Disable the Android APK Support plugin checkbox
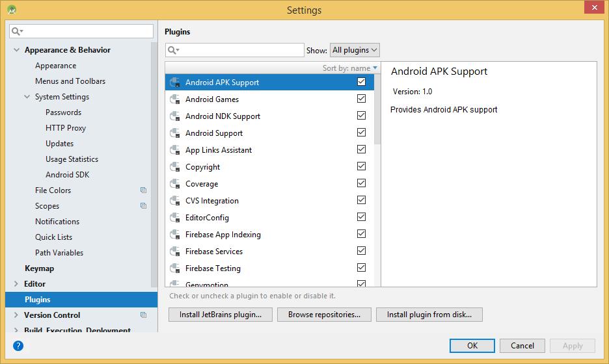The height and width of the screenshot is (364, 609). pos(361,82)
